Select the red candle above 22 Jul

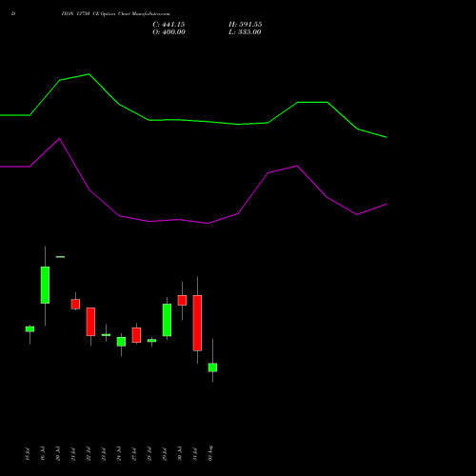point(90,322)
